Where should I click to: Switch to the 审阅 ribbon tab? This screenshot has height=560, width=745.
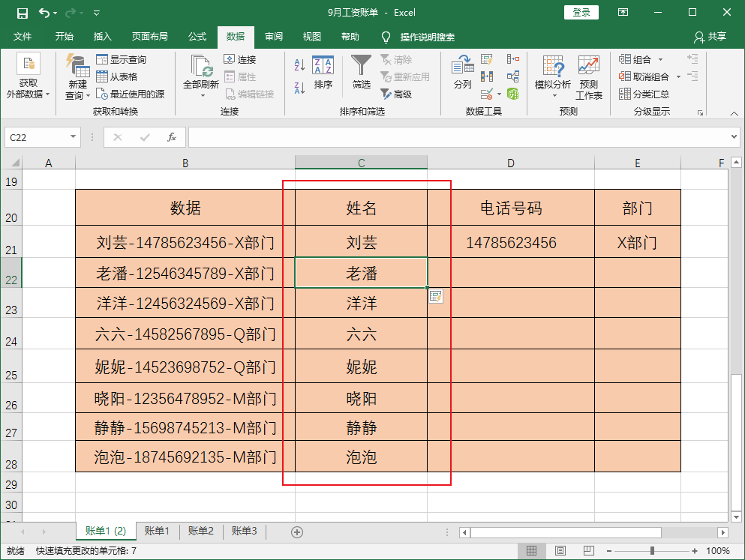click(275, 37)
